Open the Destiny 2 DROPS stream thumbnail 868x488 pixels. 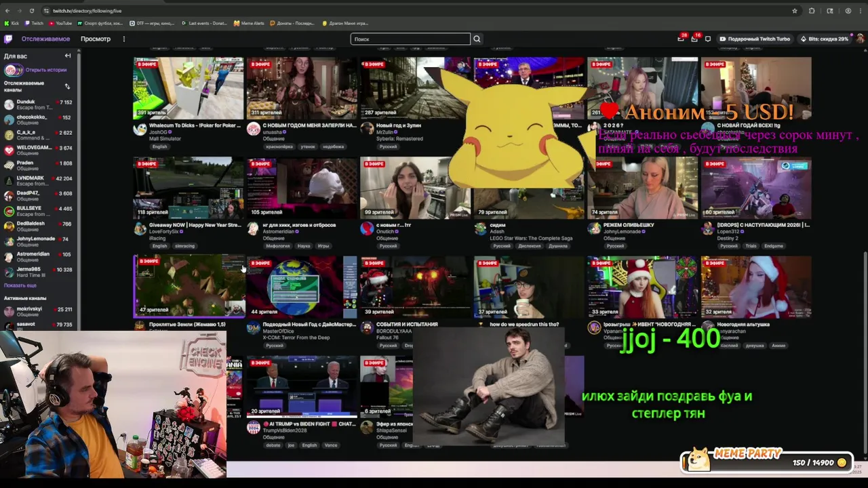tap(756, 188)
